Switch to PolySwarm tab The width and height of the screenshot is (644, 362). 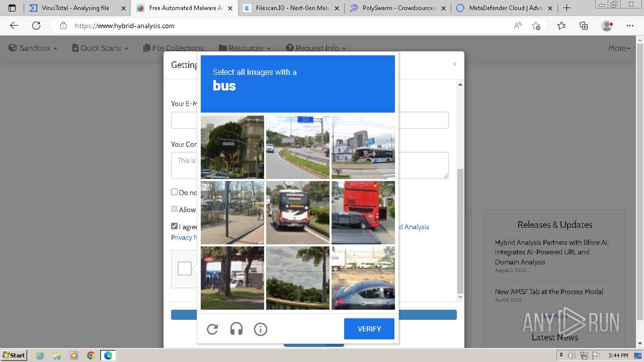point(396,8)
